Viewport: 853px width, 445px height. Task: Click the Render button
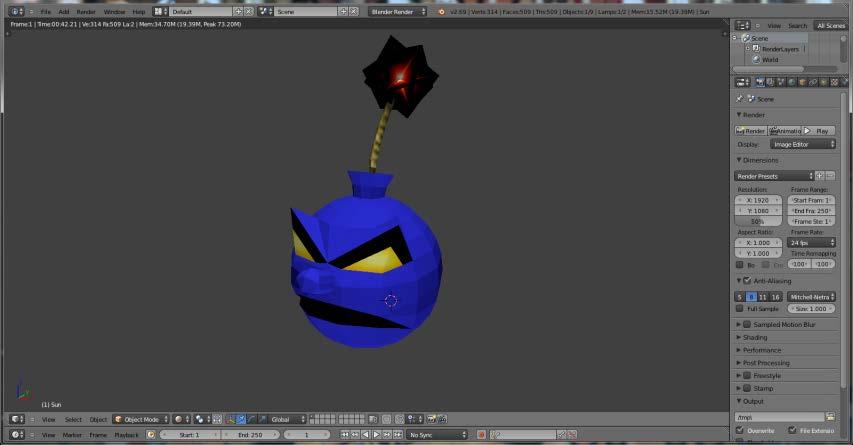pos(751,131)
